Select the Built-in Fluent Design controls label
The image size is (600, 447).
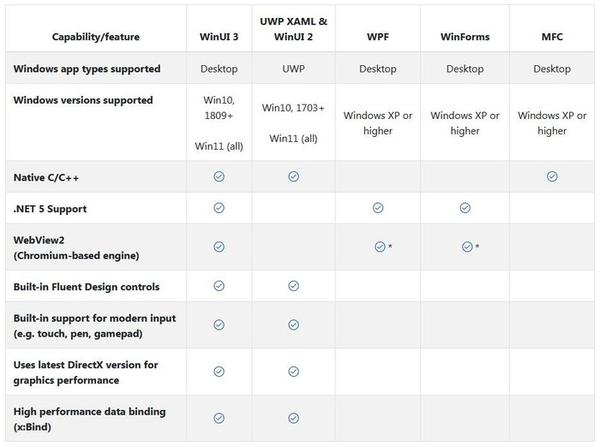click(86, 287)
